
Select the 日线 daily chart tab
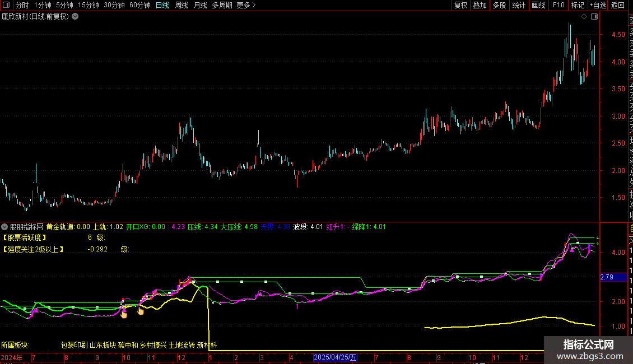pos(162,5)
